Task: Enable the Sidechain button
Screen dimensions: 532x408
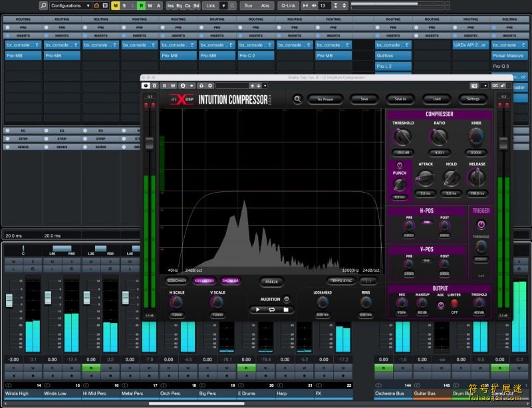Action: pos(176,281)
